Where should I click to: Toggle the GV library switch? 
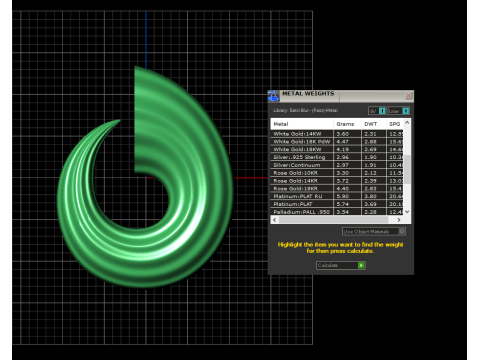point(377,111)
